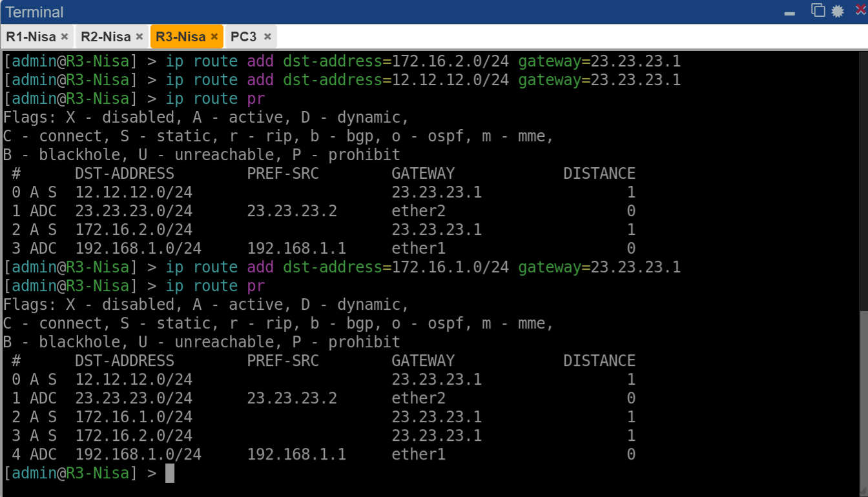Open terminal settings gear icon

(838, 11)
